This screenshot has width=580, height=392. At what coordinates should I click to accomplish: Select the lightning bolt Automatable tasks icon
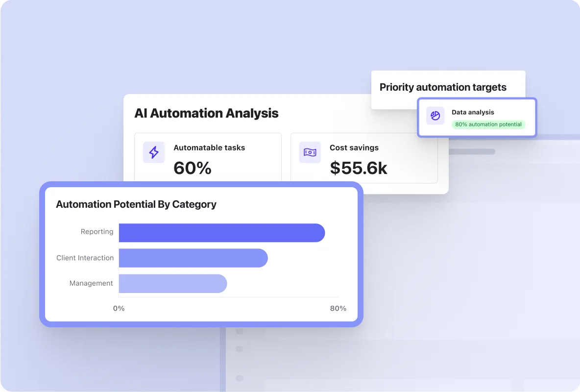click(153, 152)
